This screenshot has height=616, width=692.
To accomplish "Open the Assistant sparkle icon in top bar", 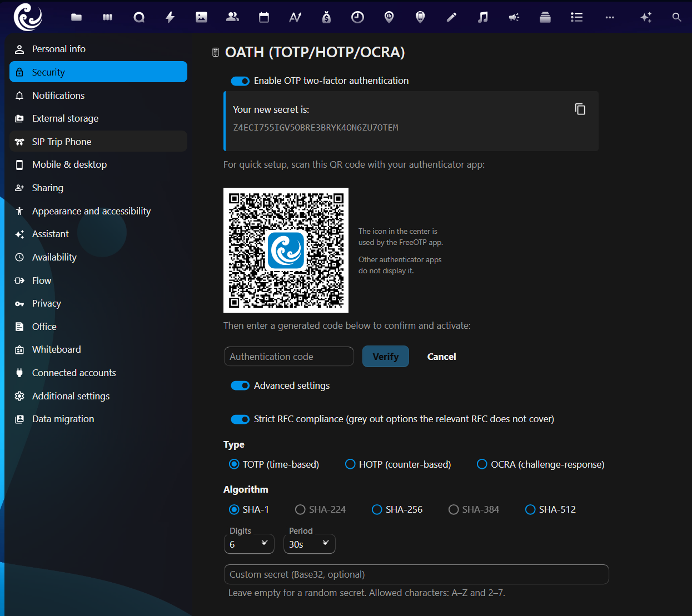I will tap(646, 17).
